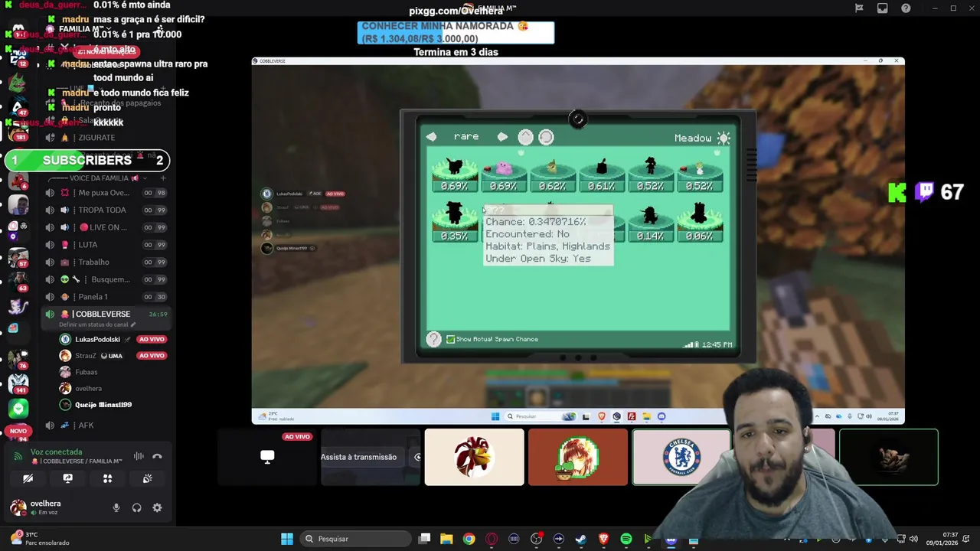Screen dimensions: 980x551
Task: Click the circular refresh button beside rare
Action: [546, 137]
